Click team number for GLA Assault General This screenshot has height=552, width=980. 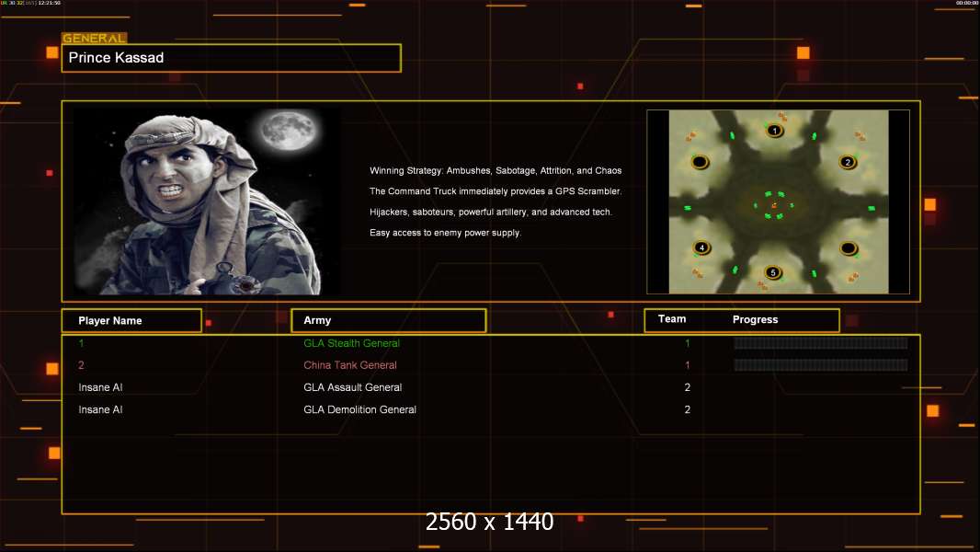pos(688,387)
